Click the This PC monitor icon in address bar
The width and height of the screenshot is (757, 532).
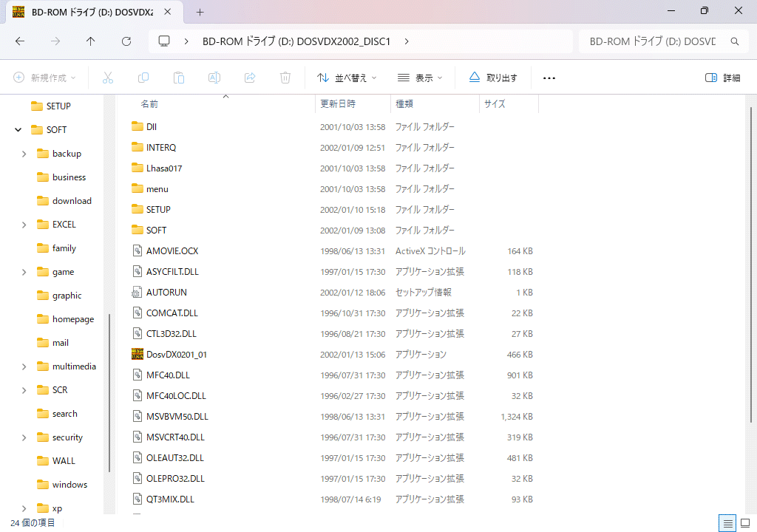pos(164,41)
